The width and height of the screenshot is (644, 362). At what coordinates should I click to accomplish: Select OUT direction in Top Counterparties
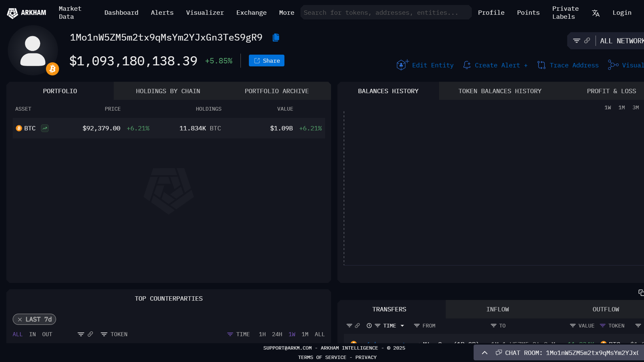pos(47,334)
